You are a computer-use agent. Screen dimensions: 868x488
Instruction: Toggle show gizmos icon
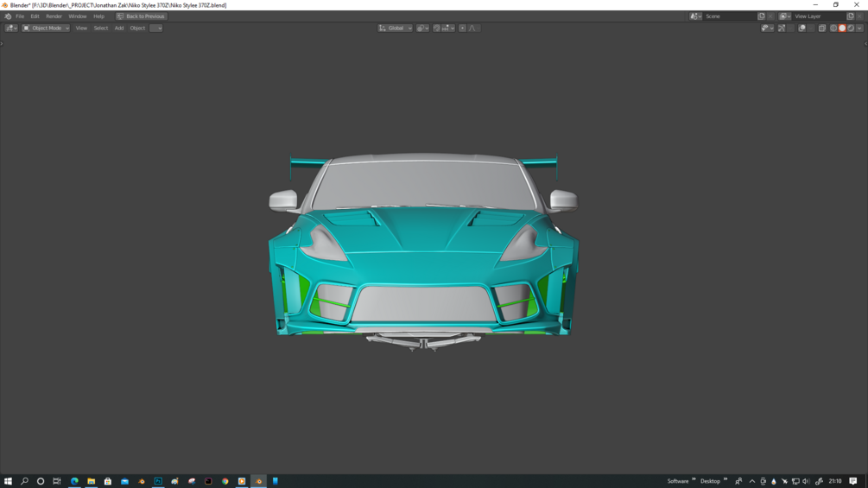coord(782,29)
